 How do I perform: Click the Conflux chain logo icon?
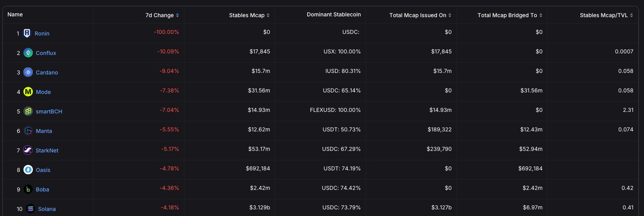(x=28, y=53)
